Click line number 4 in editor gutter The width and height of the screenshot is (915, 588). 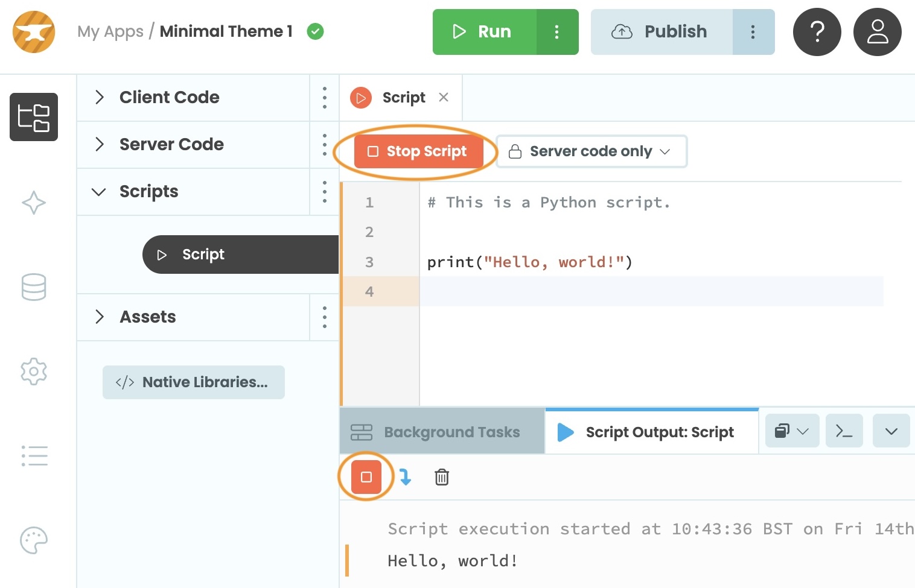click(x=369, y=292)
